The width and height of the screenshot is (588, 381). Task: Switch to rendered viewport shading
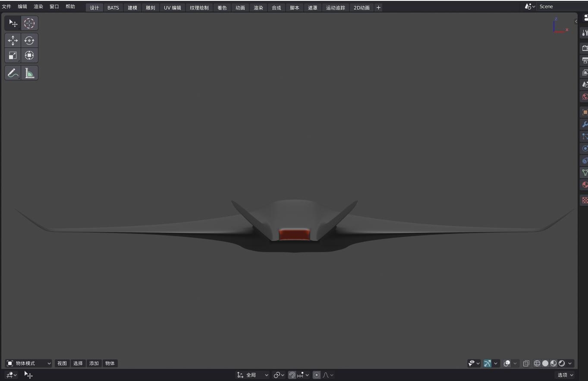point(562,363)
